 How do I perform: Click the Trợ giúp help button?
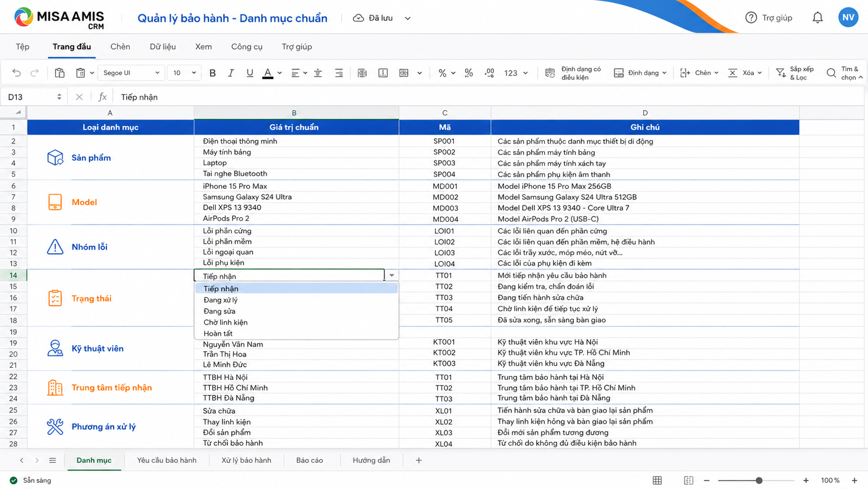pos(769,18)
